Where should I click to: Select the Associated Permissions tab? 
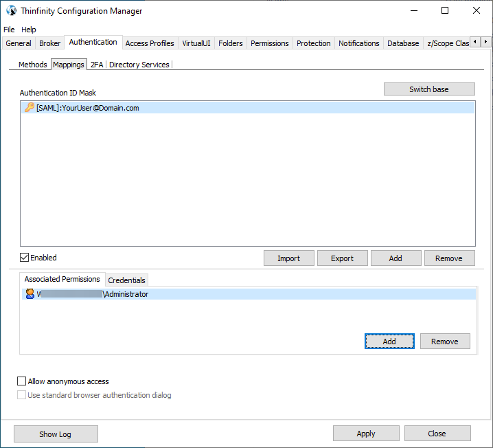pyautogui.click(x=62, y=279)
